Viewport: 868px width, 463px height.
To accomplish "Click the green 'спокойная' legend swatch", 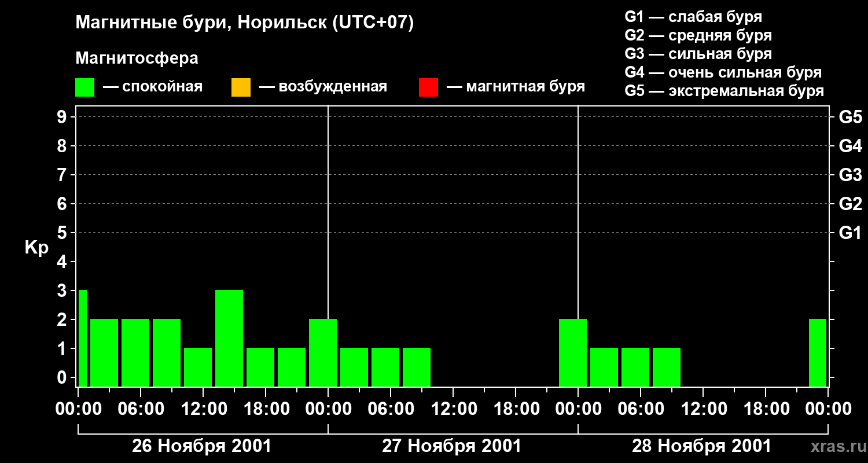I will [x=85, y=87].
